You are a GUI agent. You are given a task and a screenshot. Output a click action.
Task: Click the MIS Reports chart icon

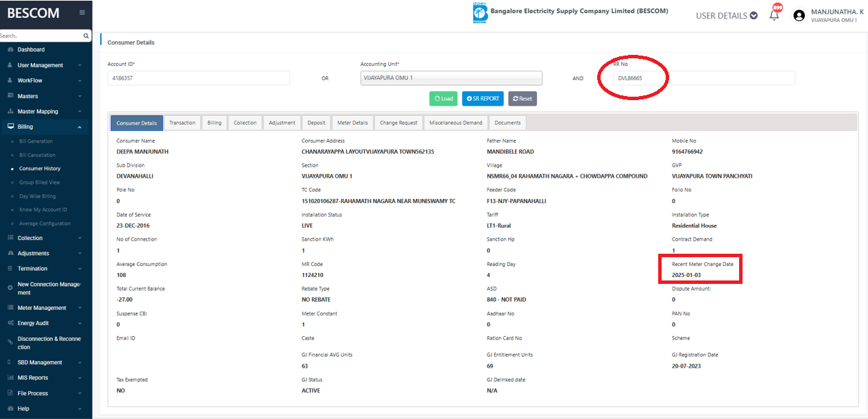(x=10, y=378)
